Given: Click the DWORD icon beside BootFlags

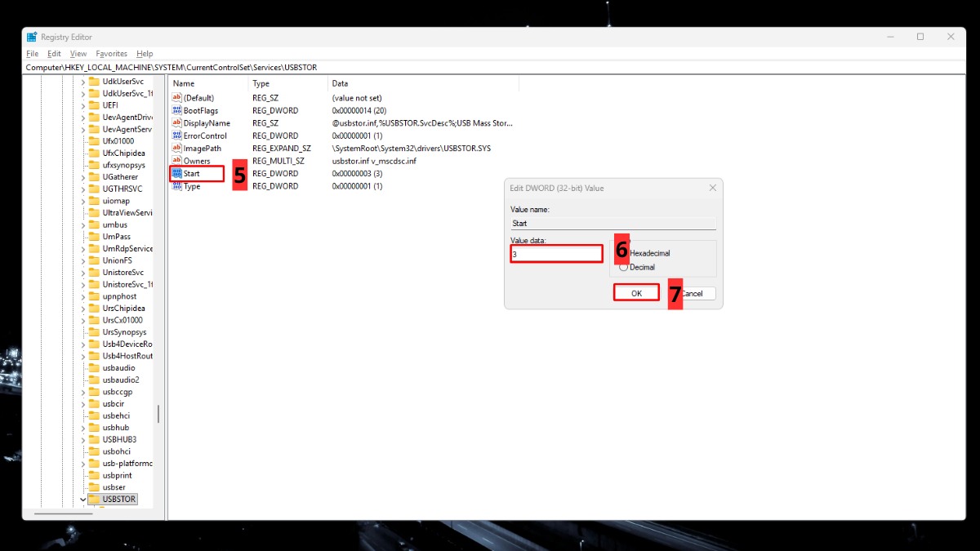Looking at the screenshot, I should [176, 110].
